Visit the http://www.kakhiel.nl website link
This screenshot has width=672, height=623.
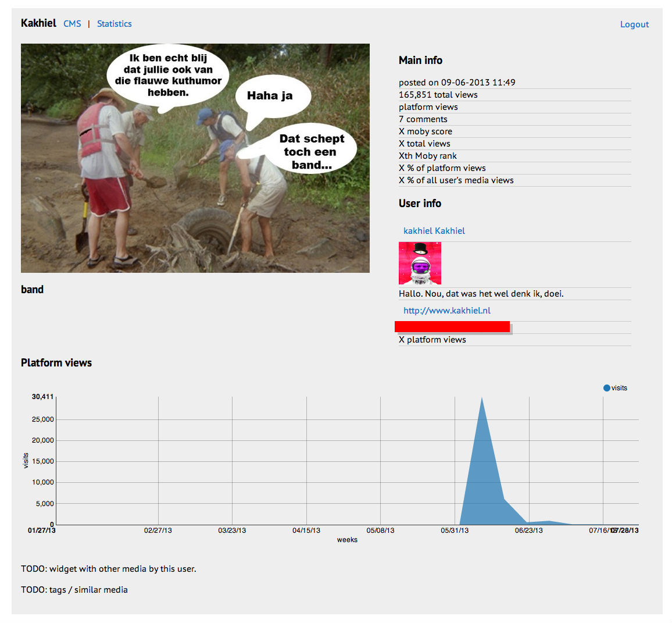(x=446, y=311)
